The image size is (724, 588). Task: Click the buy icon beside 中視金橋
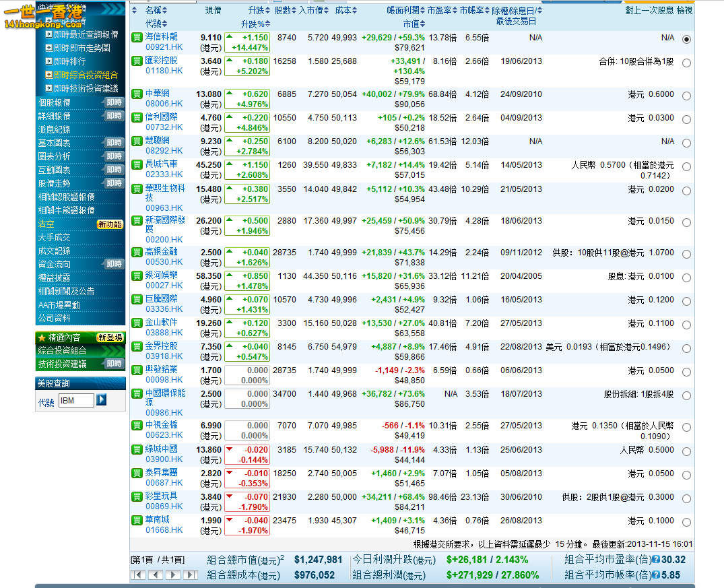coord(137,426)
